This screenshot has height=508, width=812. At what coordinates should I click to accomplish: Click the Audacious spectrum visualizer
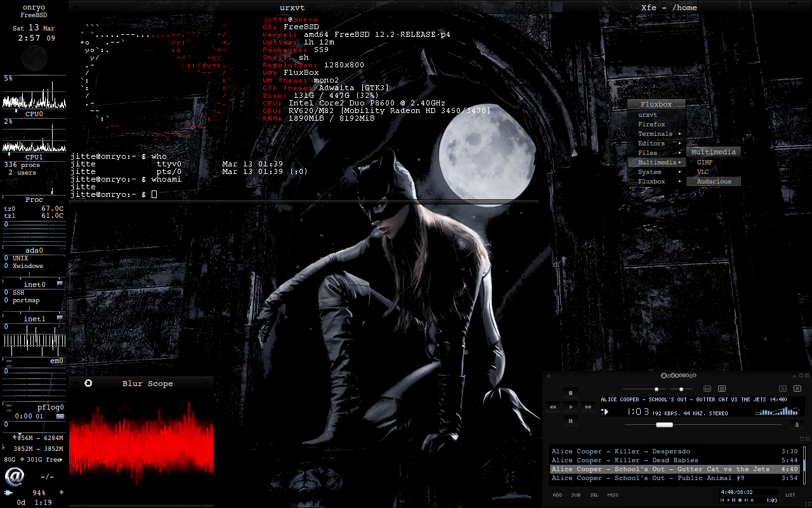778,411
